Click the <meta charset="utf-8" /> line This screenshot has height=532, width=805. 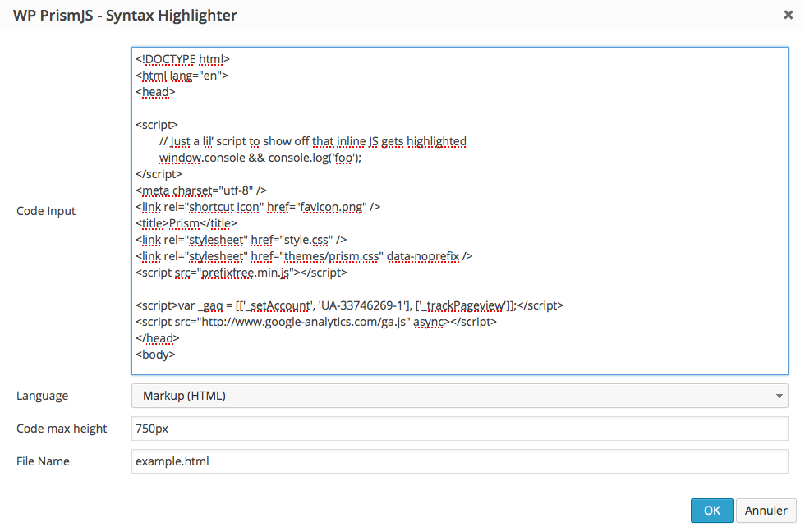tap(201, 190)
